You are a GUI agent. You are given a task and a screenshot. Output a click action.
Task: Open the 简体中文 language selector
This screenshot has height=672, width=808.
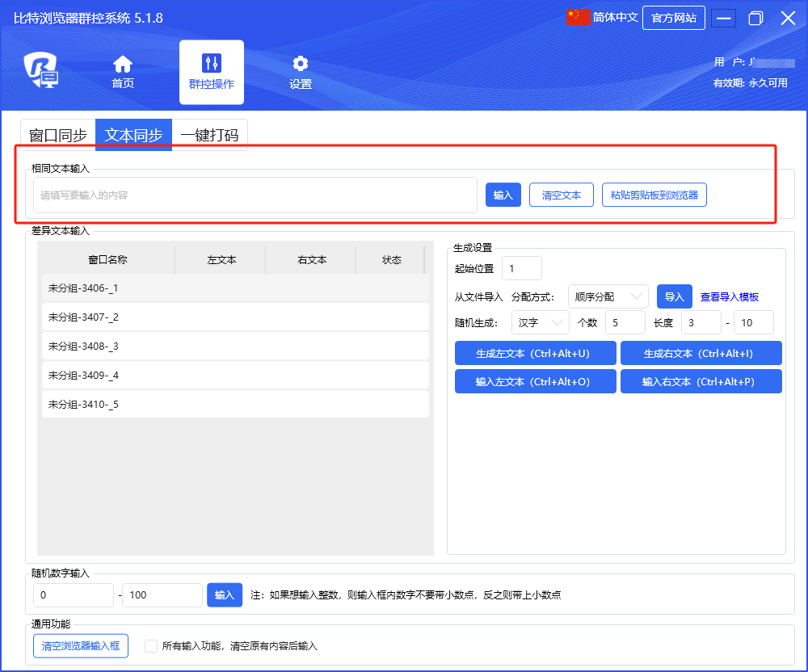coord(615,18)
